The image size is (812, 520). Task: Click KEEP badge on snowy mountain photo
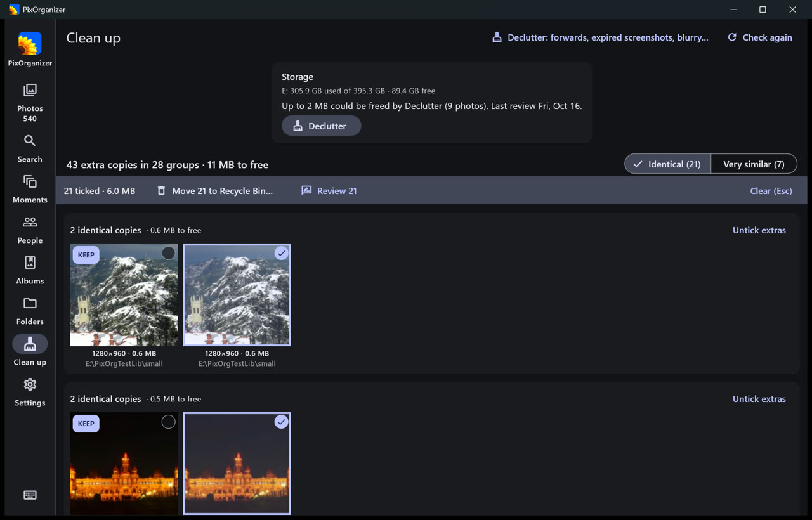click(86, 255)
